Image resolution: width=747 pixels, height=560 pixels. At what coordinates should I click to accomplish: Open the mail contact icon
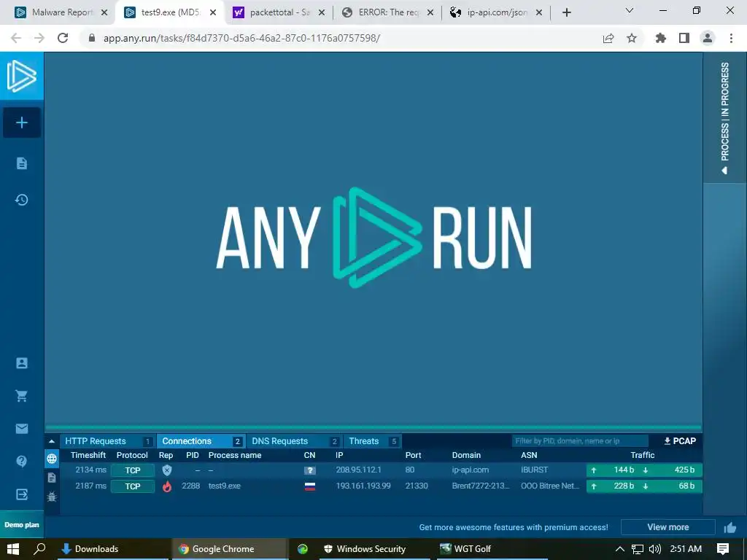[x=22, y=429]
